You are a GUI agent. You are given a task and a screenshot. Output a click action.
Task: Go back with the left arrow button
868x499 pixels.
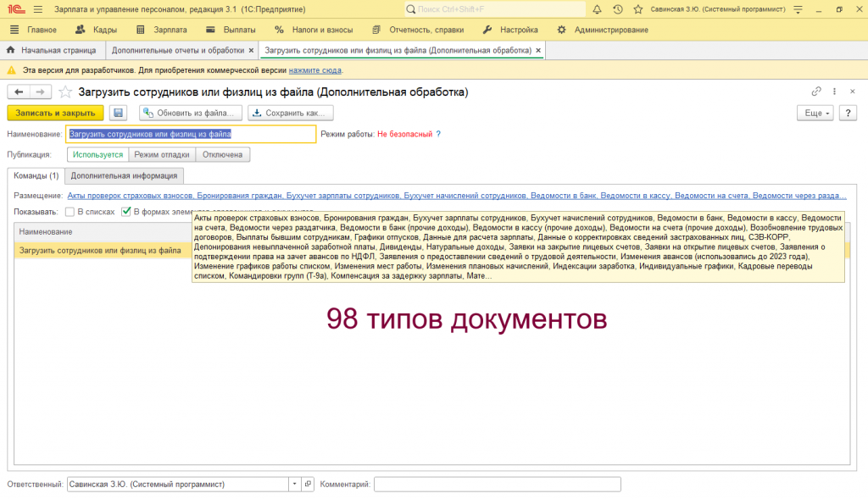point(19,91)
